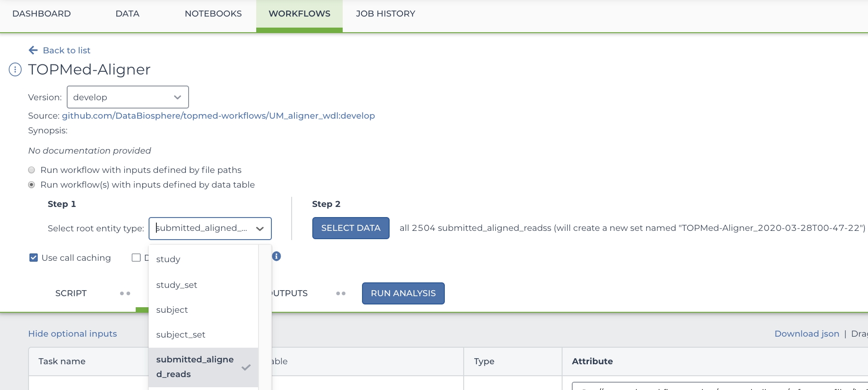Open the workflow actions menu circle icon
This screenshot has height=390, width=868.
point(15,69)
